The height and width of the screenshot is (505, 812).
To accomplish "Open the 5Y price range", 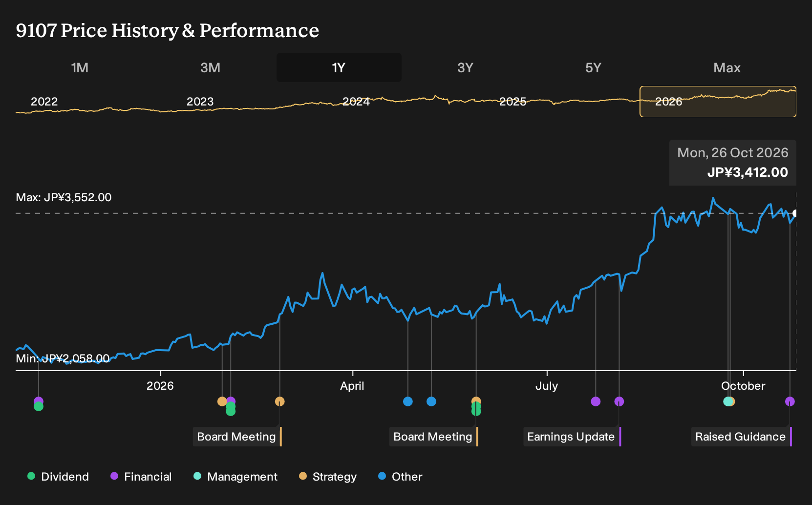I will (x=593, y=67).
